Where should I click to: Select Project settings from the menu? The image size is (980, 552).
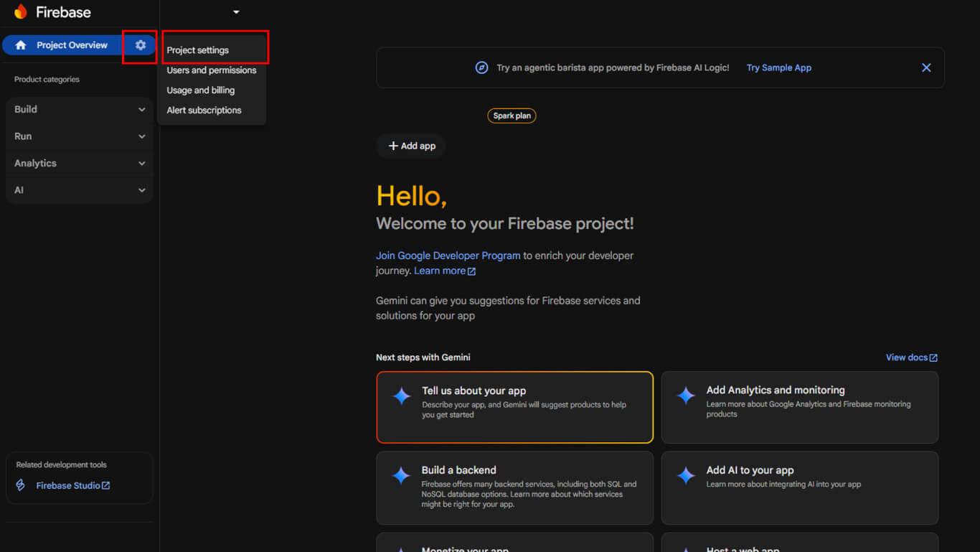click(x=198, y=50)
